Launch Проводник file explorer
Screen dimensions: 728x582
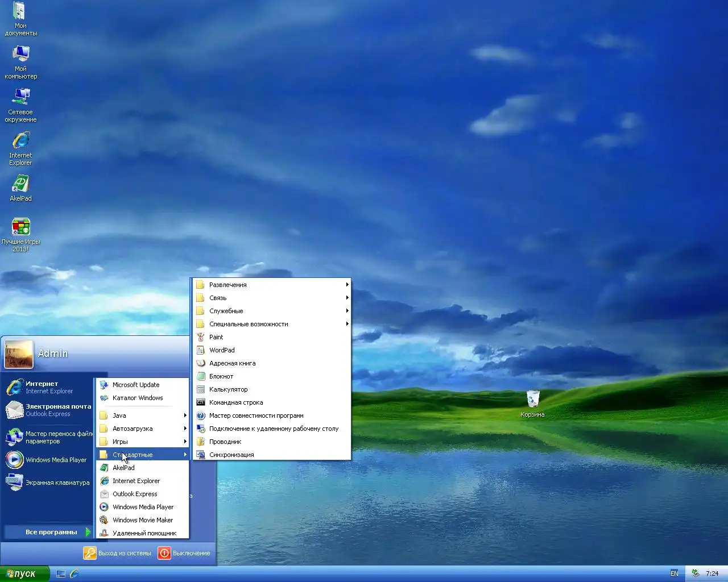271,442
